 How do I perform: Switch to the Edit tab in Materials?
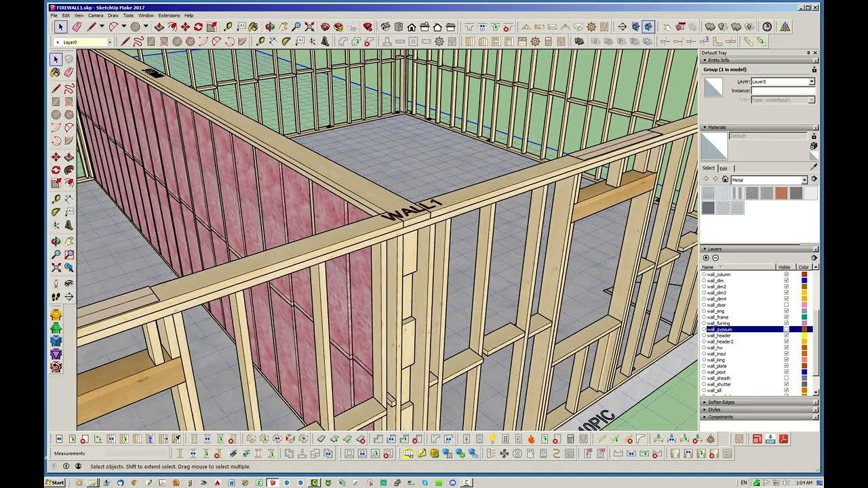pyautogui.click(x=724, y=168)
